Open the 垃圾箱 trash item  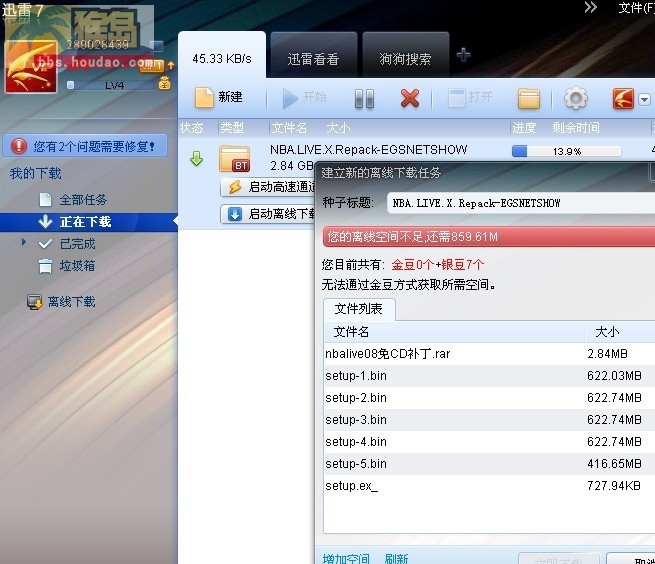pos(77,266)
